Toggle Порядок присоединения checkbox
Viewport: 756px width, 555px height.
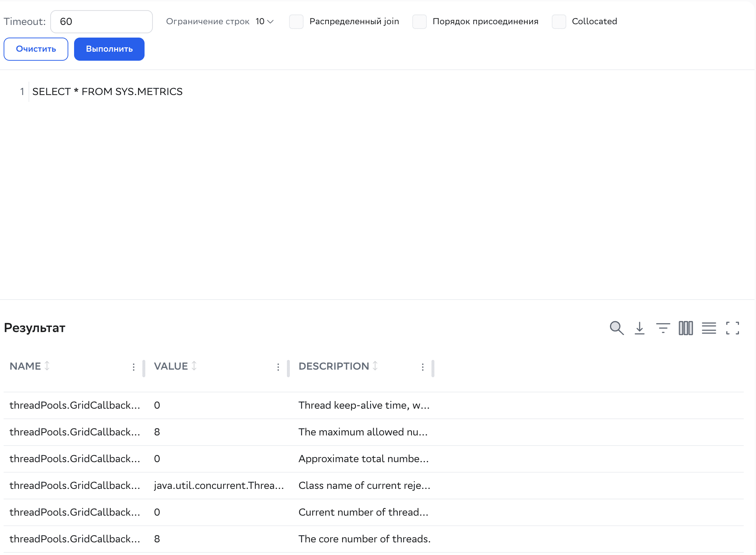pos(419,22)
